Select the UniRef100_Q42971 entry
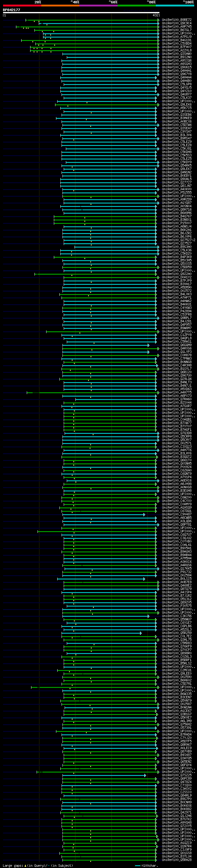This screenshot has height=868, width=197. point(176,812)
